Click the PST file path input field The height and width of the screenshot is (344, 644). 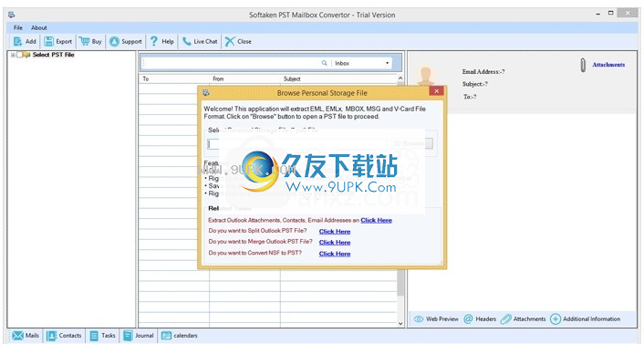pyautogui.click(x=297, y=144)
